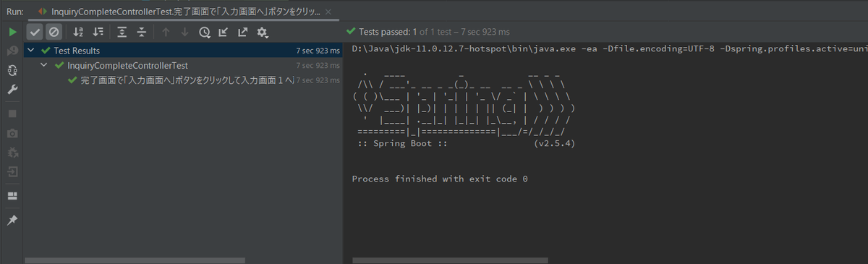Click Rerun Failed Tests sidebar icon
The height and width of the screenshot is (264, 868).
[x=12, y=51]
